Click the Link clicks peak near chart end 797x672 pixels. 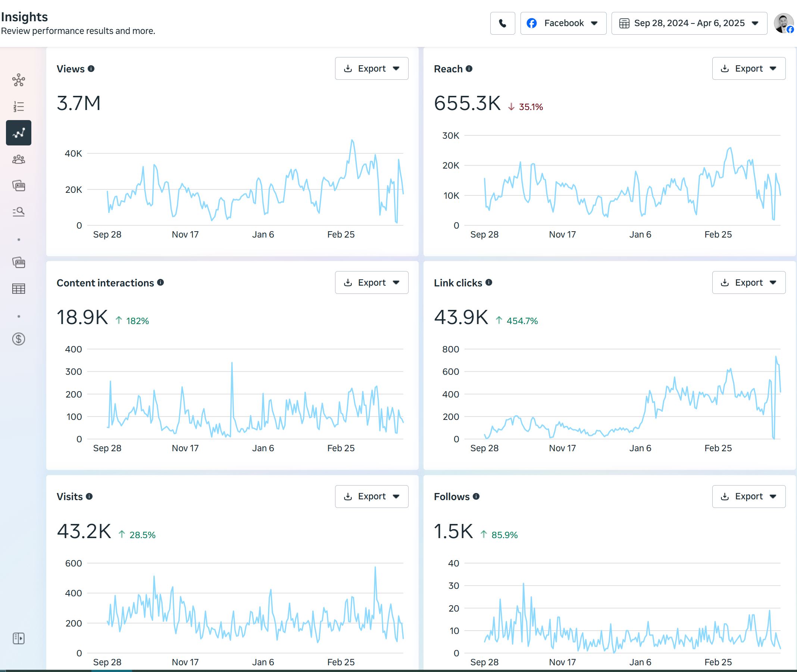click(x=776, y=357)
